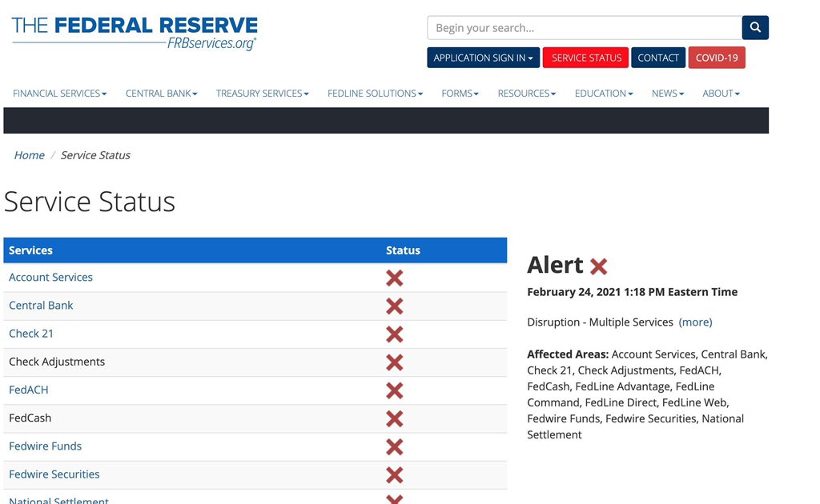Open the Fedwire Securities link

54,474
